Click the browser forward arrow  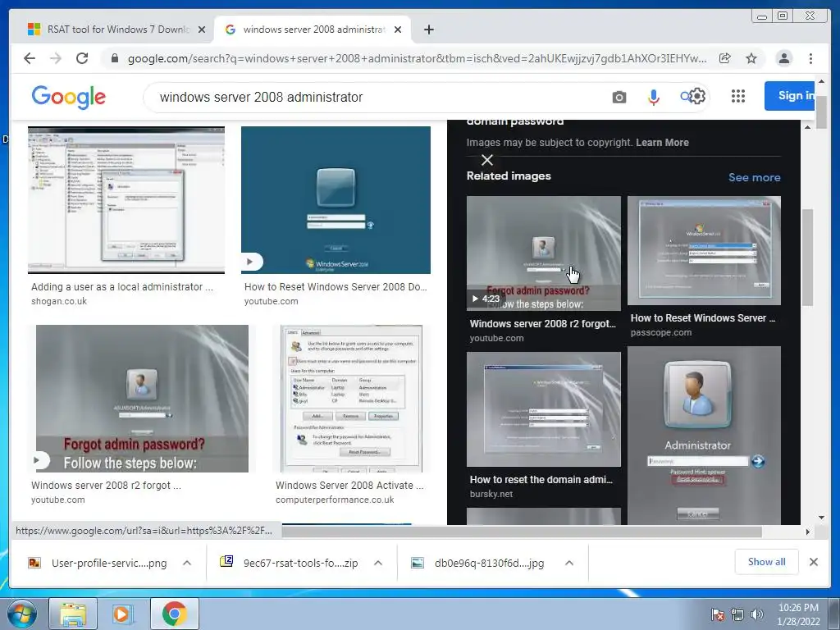(56, 58)
